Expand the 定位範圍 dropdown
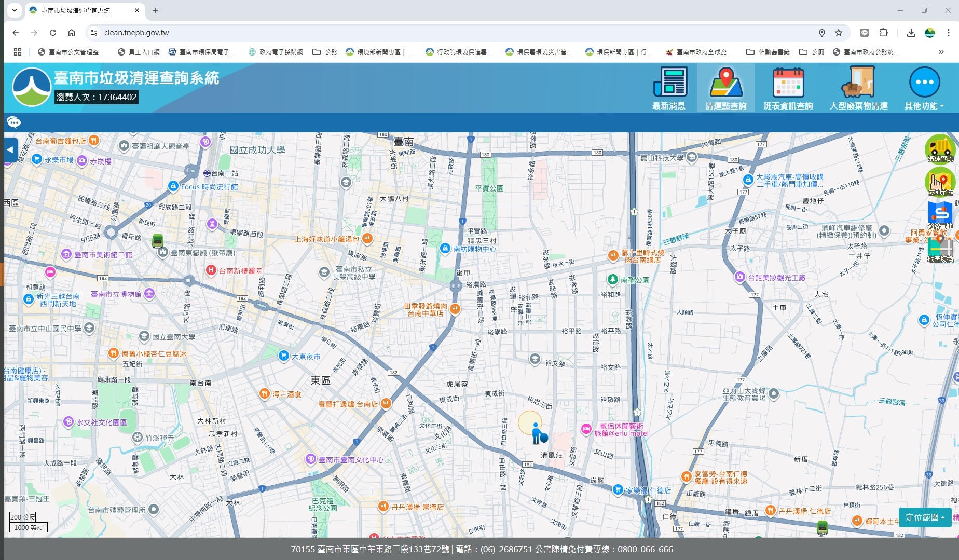Screen dimensions: 959x560 click(925, 517)
